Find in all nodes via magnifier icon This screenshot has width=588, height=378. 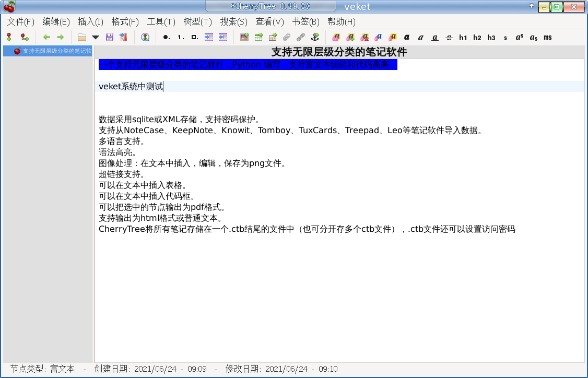pos(145,37)
